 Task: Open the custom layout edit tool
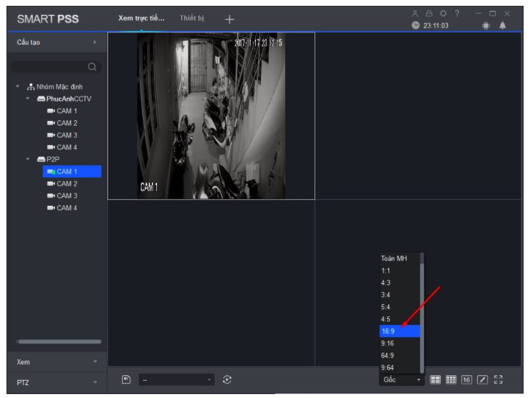point(482,380)
